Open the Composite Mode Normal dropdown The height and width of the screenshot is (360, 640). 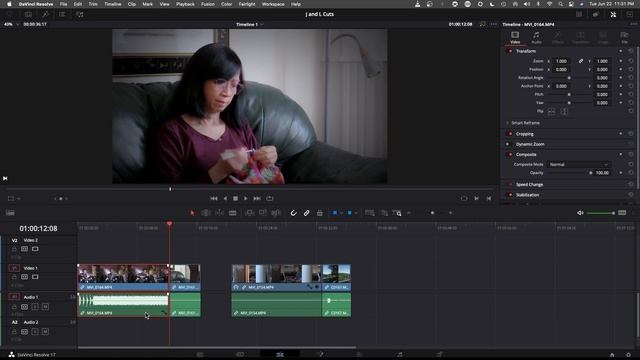click(x=578, y=164)
